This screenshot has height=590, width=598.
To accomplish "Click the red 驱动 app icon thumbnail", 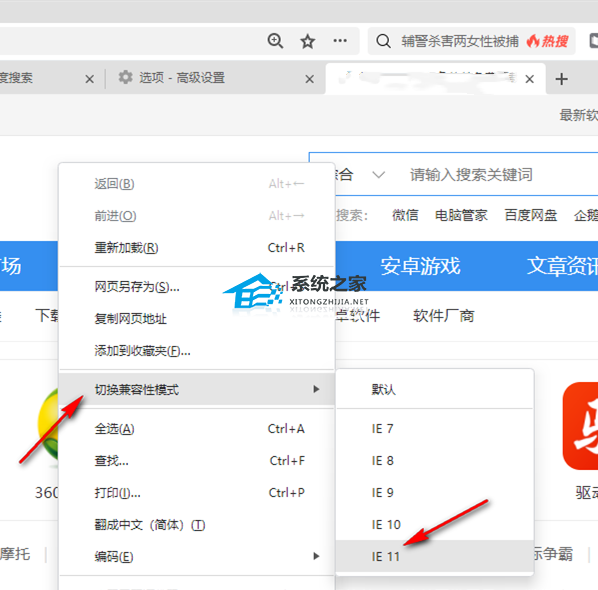I will [x=580, y=426].
